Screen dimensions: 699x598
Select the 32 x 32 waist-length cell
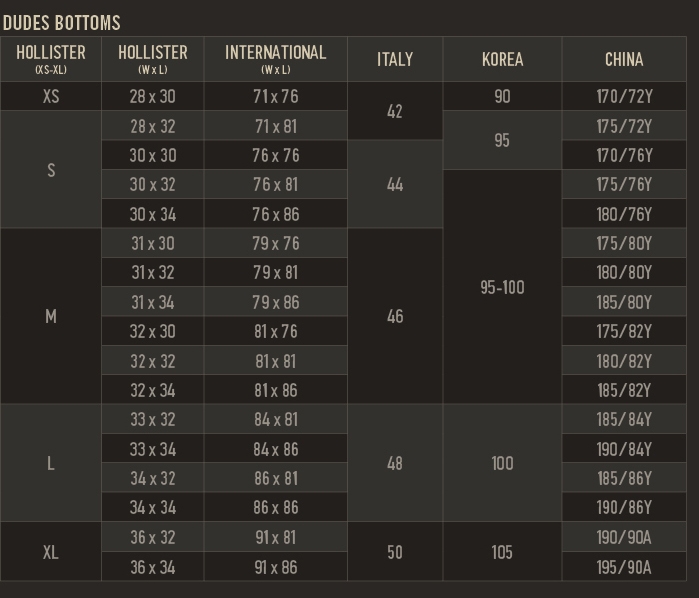(152, 361)
